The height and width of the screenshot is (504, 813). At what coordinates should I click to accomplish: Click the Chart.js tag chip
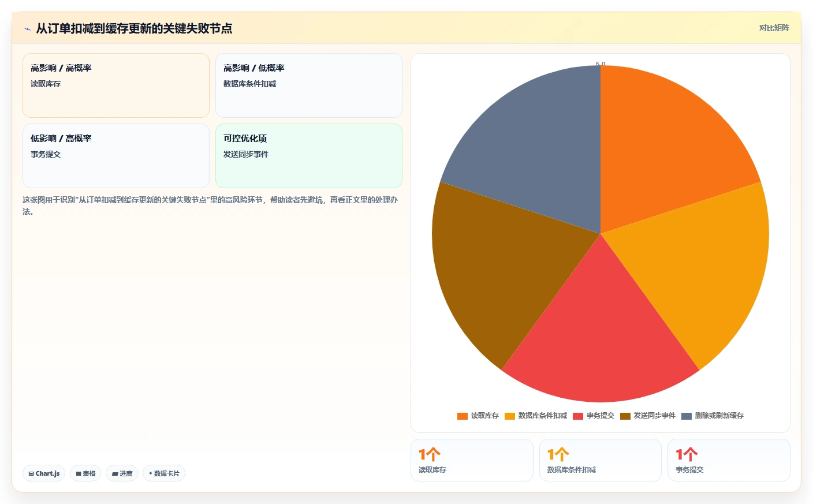(44, 473)
